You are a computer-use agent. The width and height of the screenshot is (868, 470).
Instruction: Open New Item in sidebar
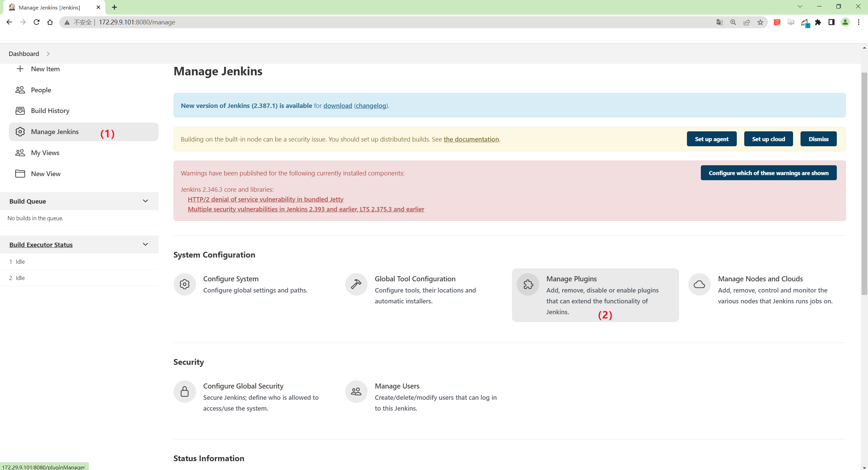click(x=83, y=69)
